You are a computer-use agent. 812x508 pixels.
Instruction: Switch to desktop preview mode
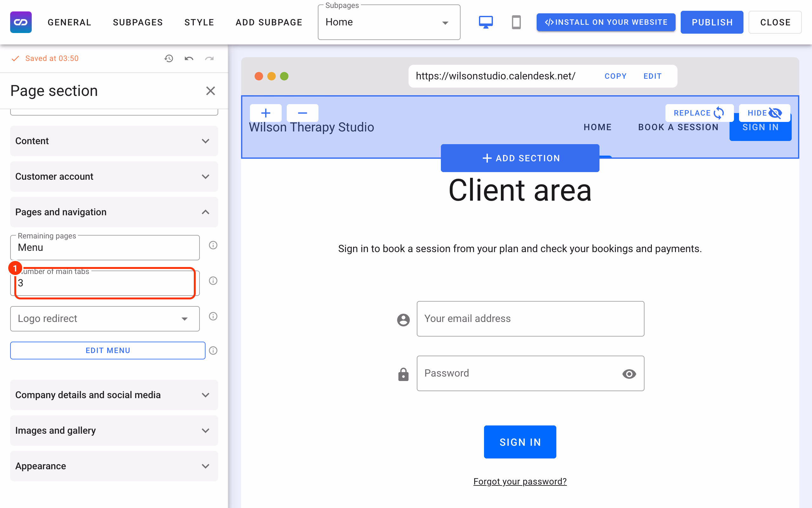tap(486, 22)
